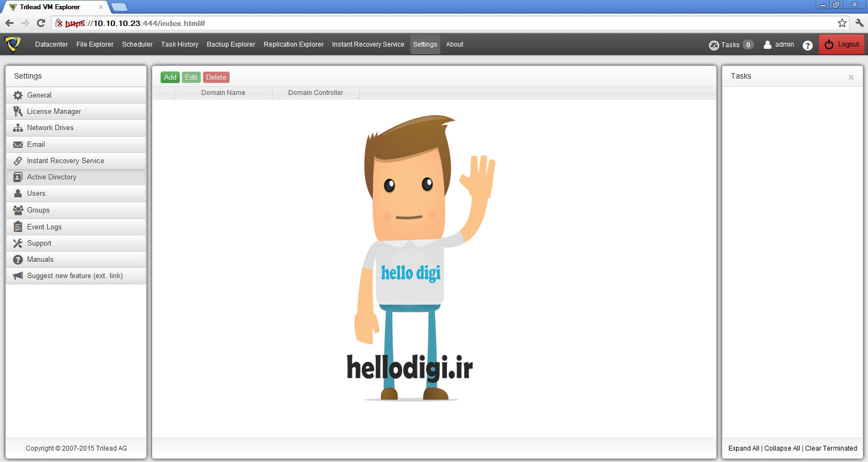
Task: Open File Explorer section
Action: (x=95, y=44)
